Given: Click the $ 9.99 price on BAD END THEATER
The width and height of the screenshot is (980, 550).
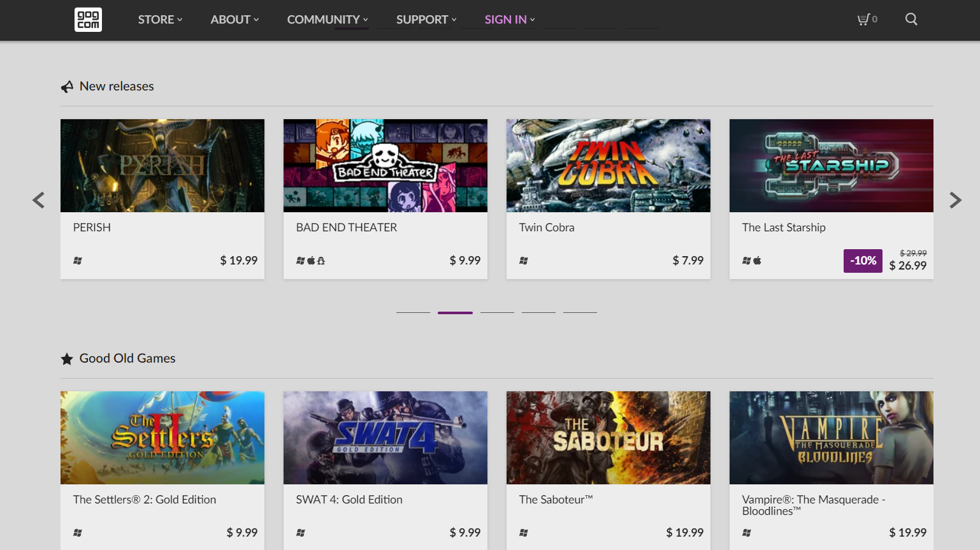Looking at the screenshot, I should pyautogui.click(x=465, y=261).
